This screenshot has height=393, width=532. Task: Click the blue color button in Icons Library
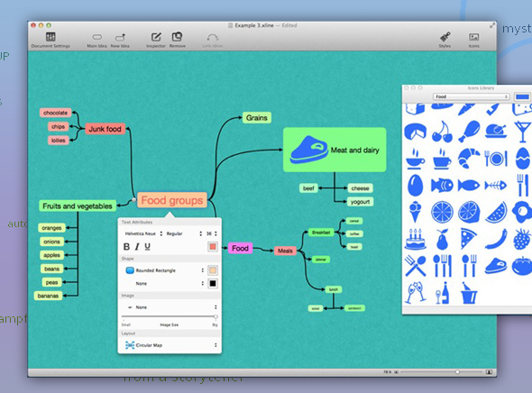click(x=522, y=96)
